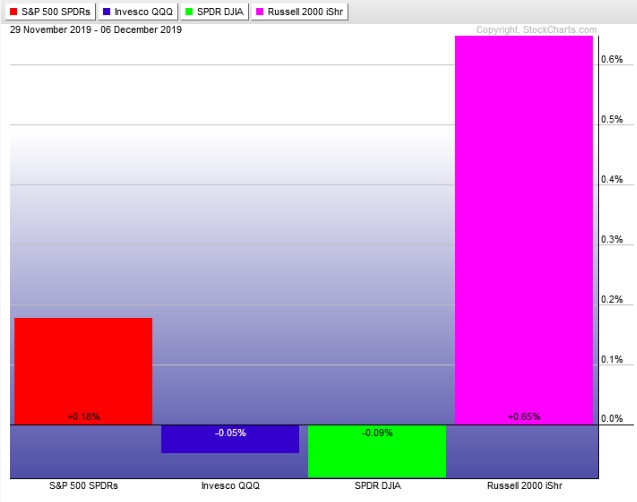The width and height of the screenshot is (637, 502).
Task: Click the 0.1% y-axis tick label
Action: (612, 359)
